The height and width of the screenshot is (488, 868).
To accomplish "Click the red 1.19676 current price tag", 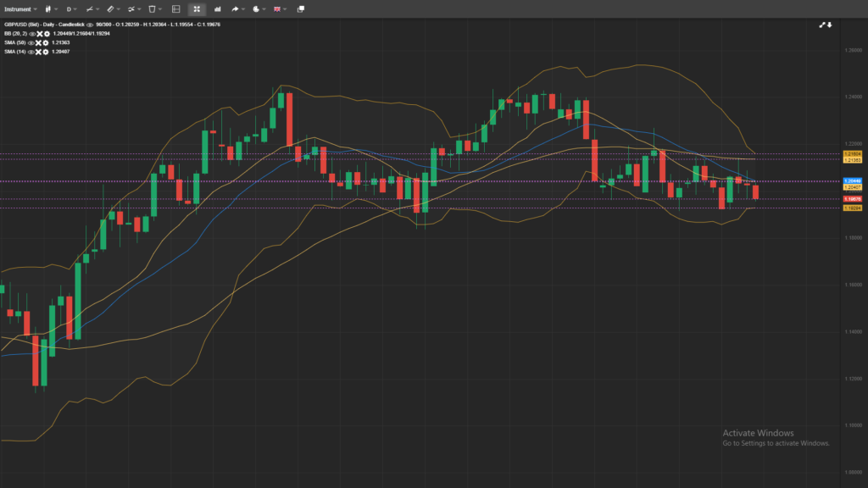I will point(852,199).
